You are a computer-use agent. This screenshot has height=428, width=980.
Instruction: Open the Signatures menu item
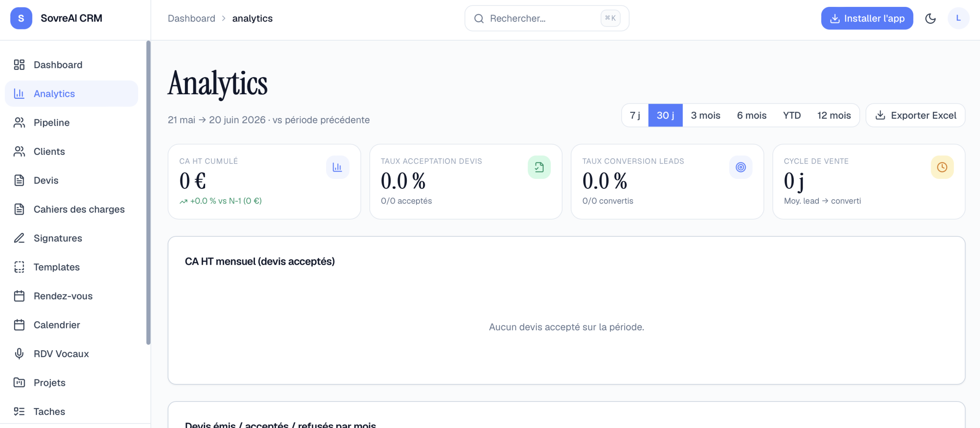click(x=72, y=238)
